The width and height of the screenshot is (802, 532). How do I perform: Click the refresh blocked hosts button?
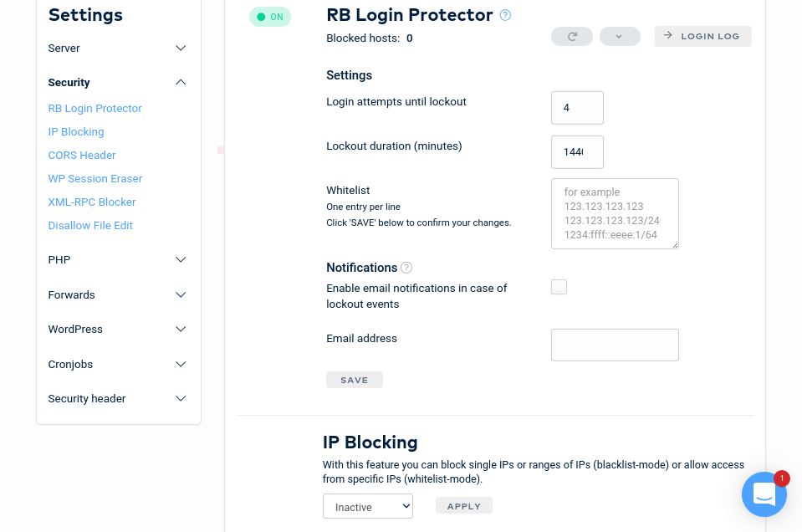point(572,36)
